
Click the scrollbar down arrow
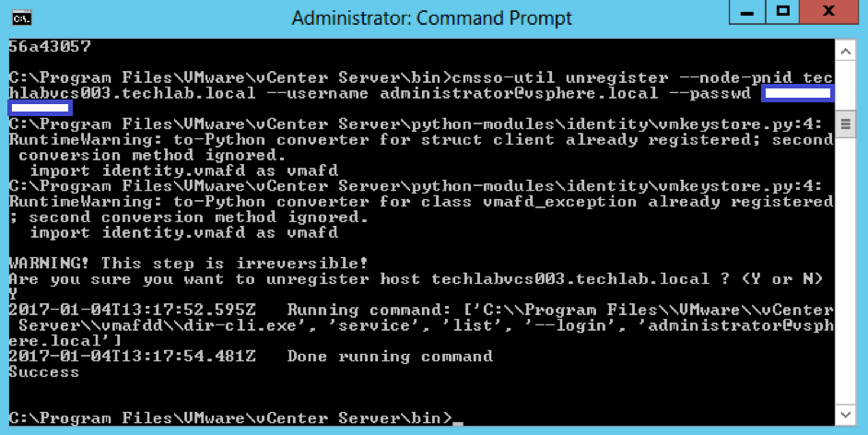(x=845, y=415)
